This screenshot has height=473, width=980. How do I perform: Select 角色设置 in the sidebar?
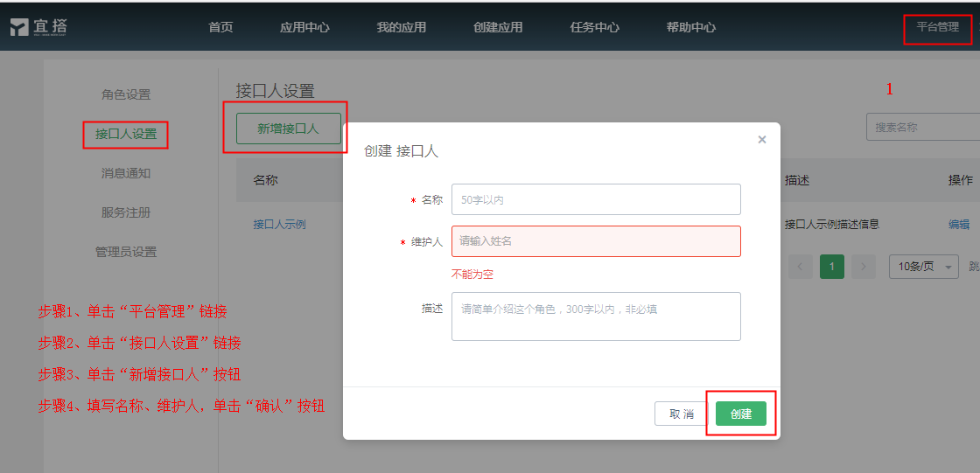coord(126,95)
